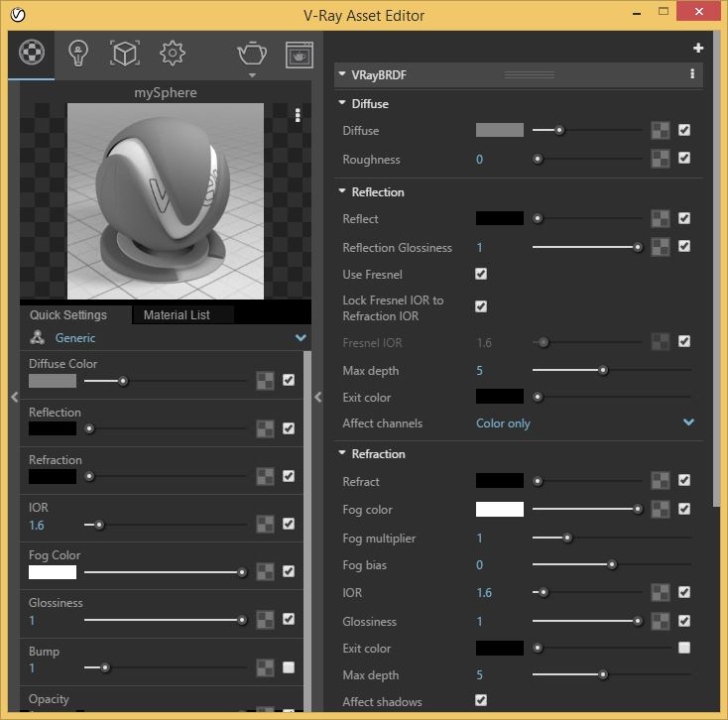Uncheck the Affect shadows checkbox

(481, 700)
